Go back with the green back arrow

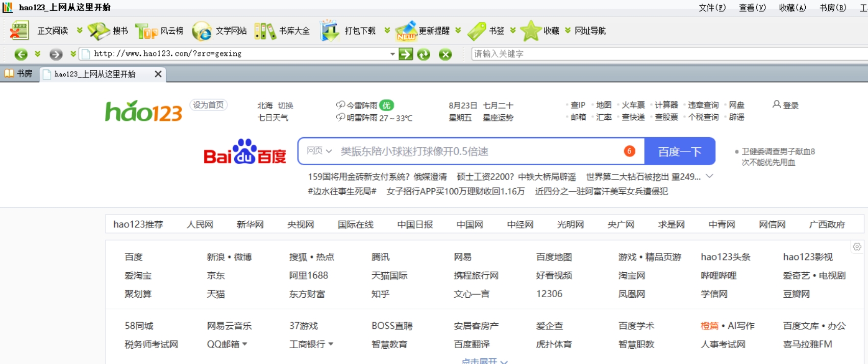click(21, 54)
